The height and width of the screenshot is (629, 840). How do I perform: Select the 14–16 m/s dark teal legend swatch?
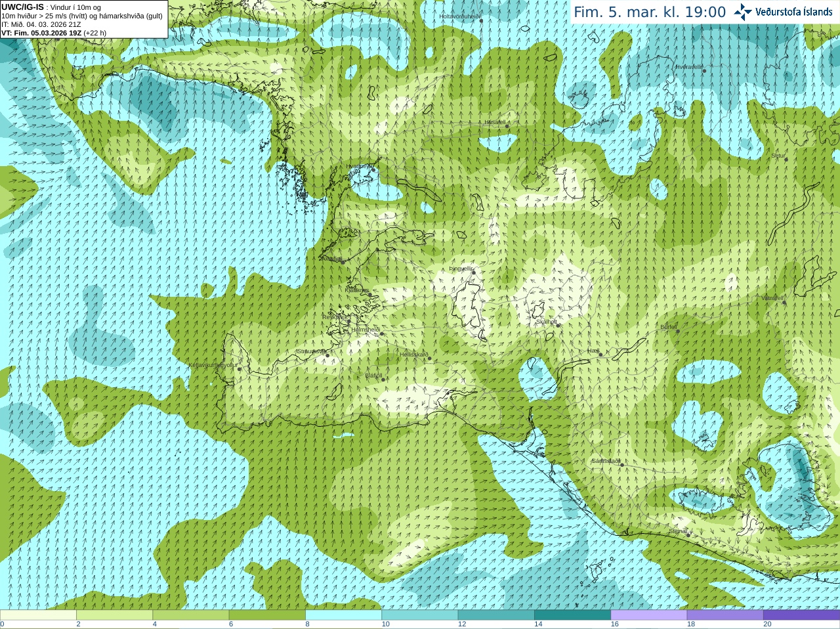pos(572,615)
